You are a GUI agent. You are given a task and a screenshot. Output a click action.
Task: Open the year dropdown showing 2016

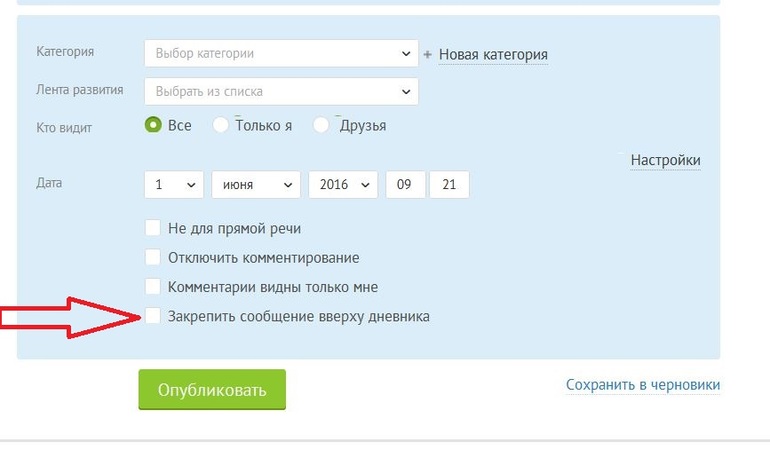(342, 185)
